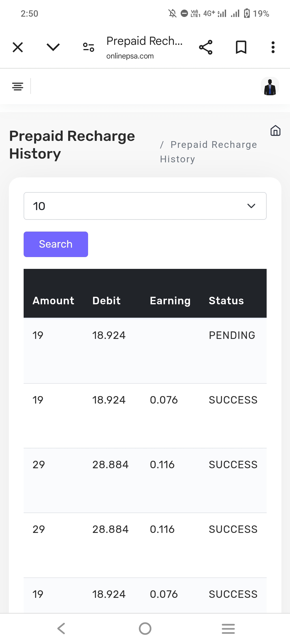The image size is (290, 644).
Task: Open site settings tune icon
Action: (88, 47)
